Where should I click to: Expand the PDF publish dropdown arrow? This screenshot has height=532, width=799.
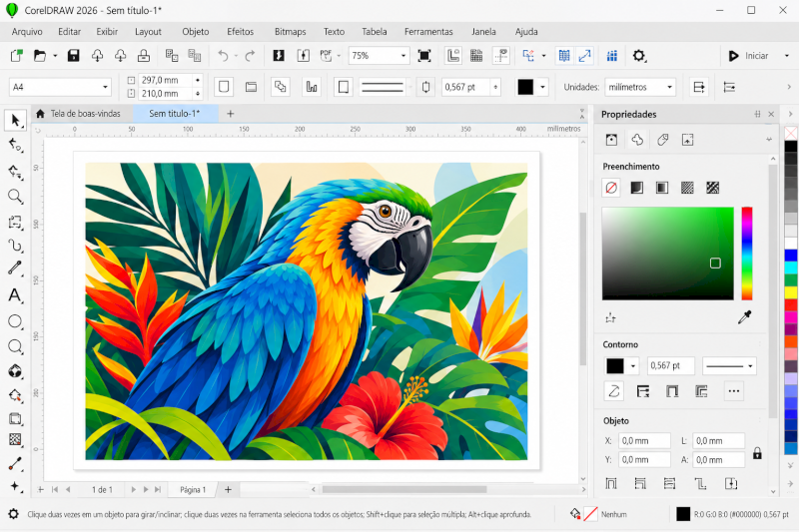click(x=339, y=56)
